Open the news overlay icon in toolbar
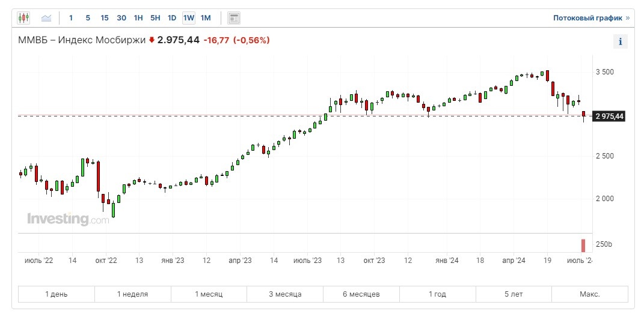The height and width of the screenshot is (317, 644). [x=234, y=18]
